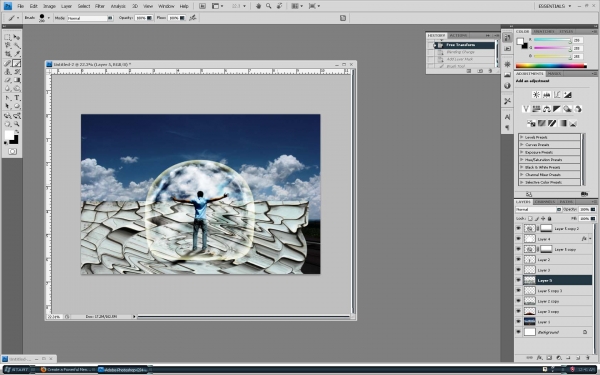Select the Pen tool
600x375 pixels.
tap(7, 98)
